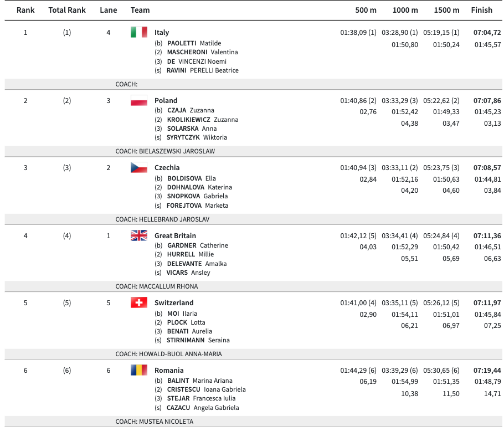Select the Rank column header
Image resolution: width=504 pixels, height=431 pixels.
25,10
